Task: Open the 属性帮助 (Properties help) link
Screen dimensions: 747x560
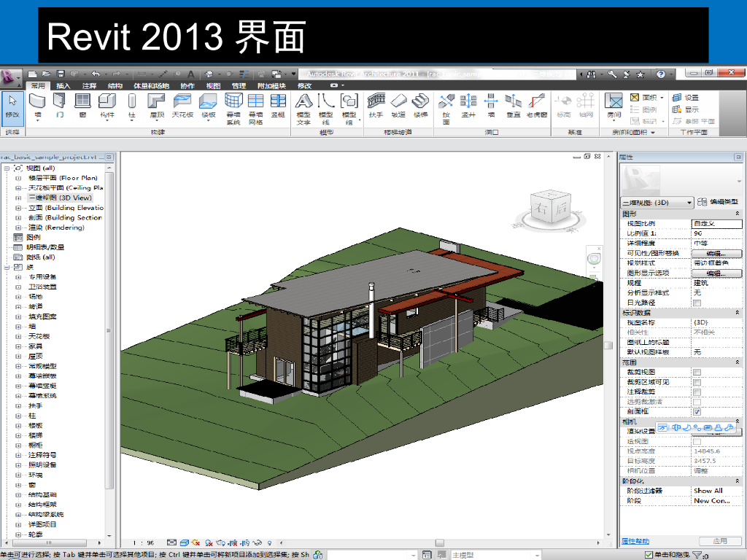Action: [x=635, y=541]
